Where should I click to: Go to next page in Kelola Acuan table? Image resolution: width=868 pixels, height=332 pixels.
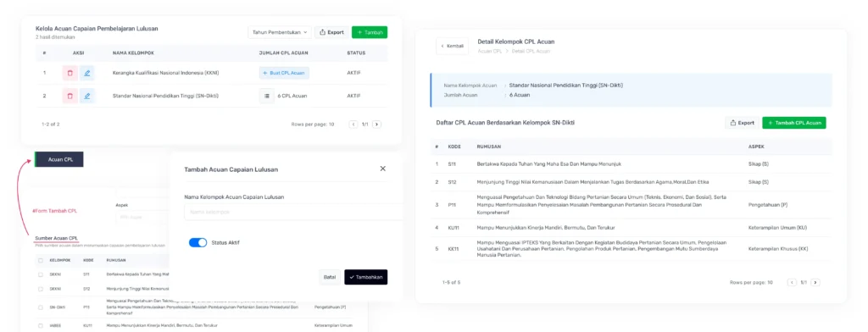coord(376,125)
